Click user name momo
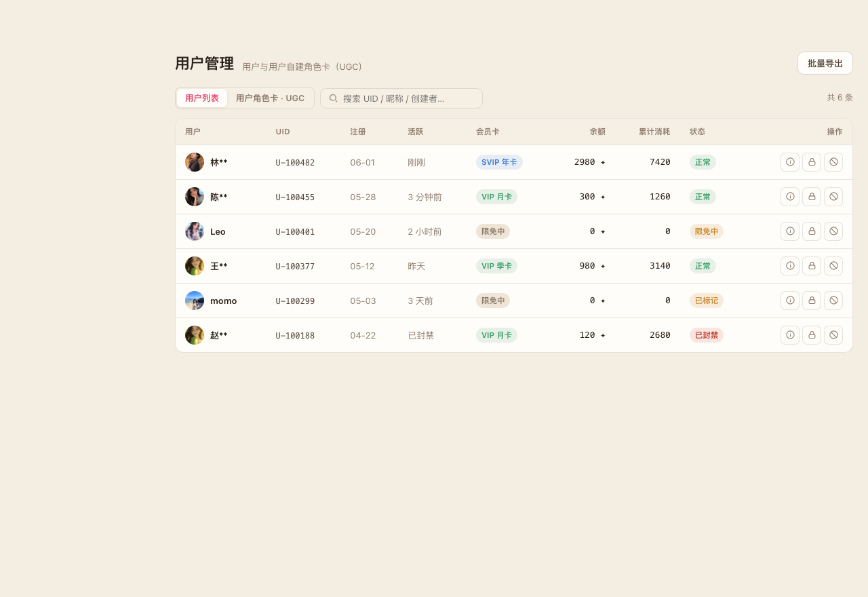868x597 pixels. [x=224, y=301]
